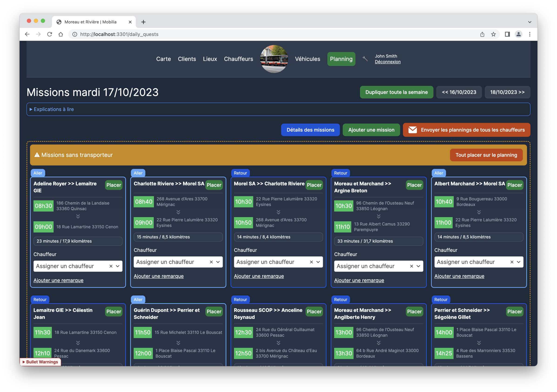The height and width of the screenshot is (392, 557).
Task: Place Adeline Royer >> Lemaitre GIE mission
Action: point(114,185)
